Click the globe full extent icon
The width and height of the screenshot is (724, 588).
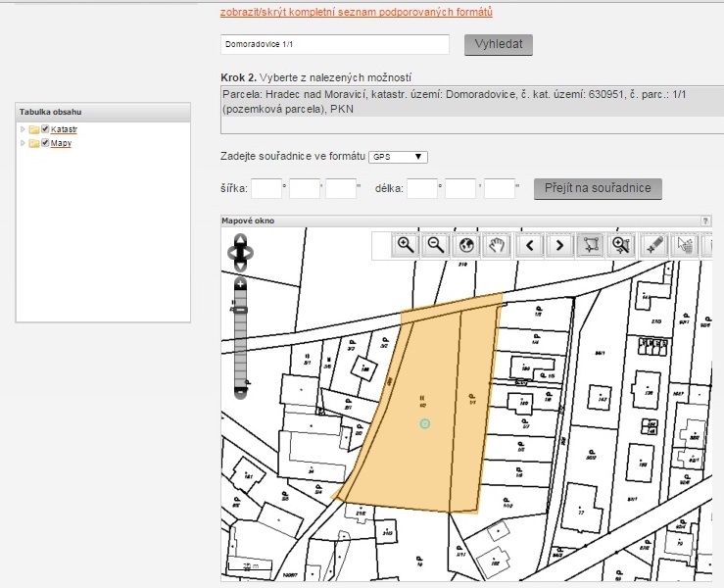click(x=466, y=246)
